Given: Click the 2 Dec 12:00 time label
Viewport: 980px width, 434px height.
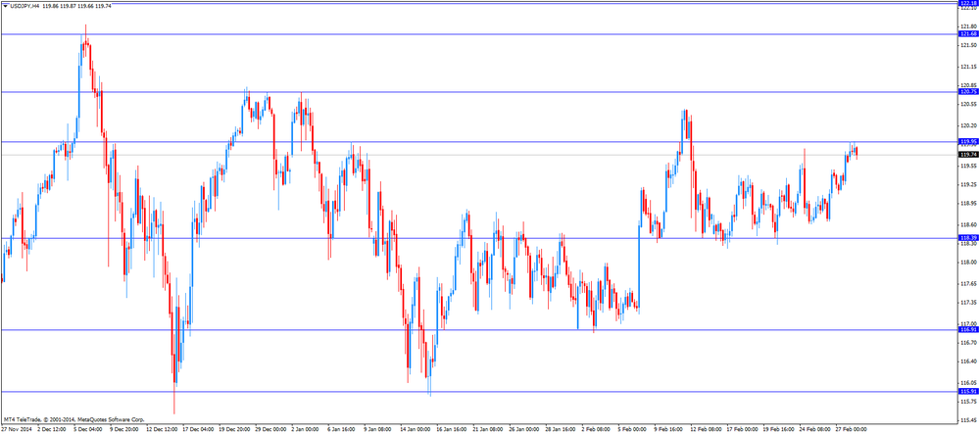Looking at the screenshot, I should (51, 429).
